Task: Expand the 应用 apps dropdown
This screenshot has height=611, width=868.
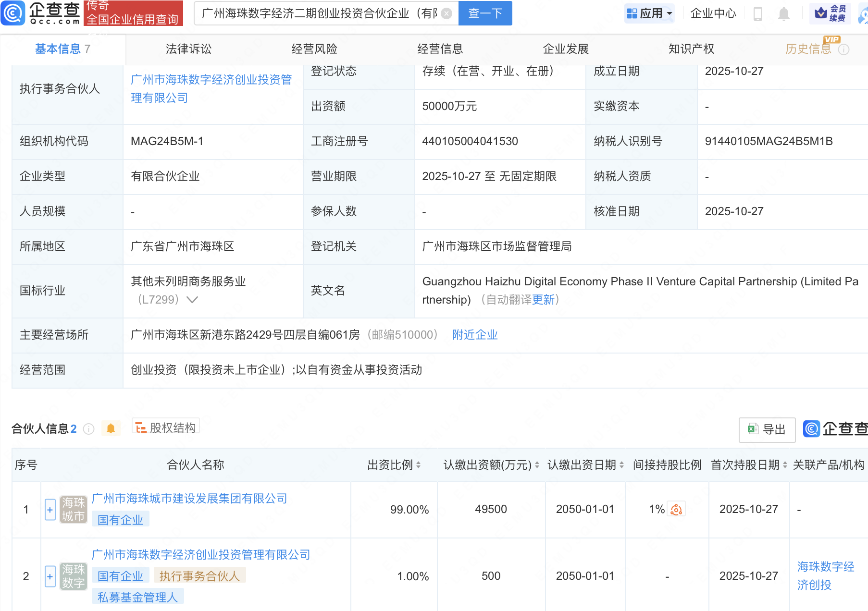Action: click(649, 13)
